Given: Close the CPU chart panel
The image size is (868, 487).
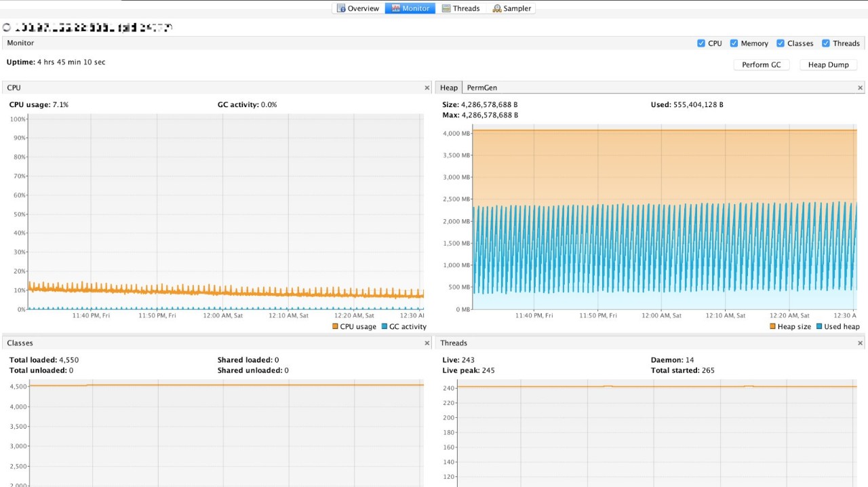Looking at the screenshot, I should (427, 88).
